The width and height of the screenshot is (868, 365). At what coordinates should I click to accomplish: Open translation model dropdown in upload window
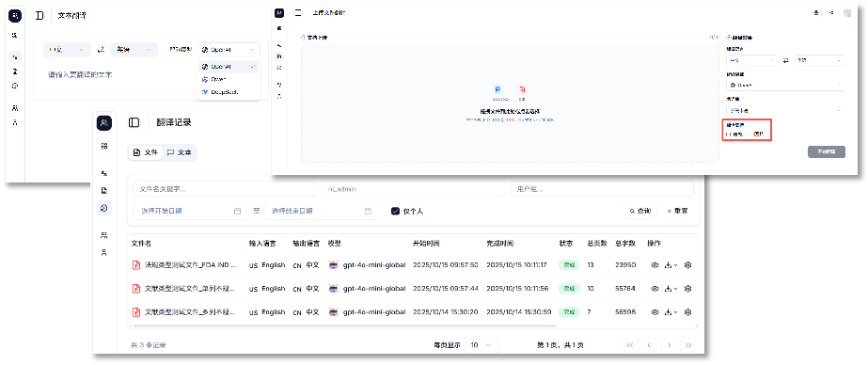(785, 86)
